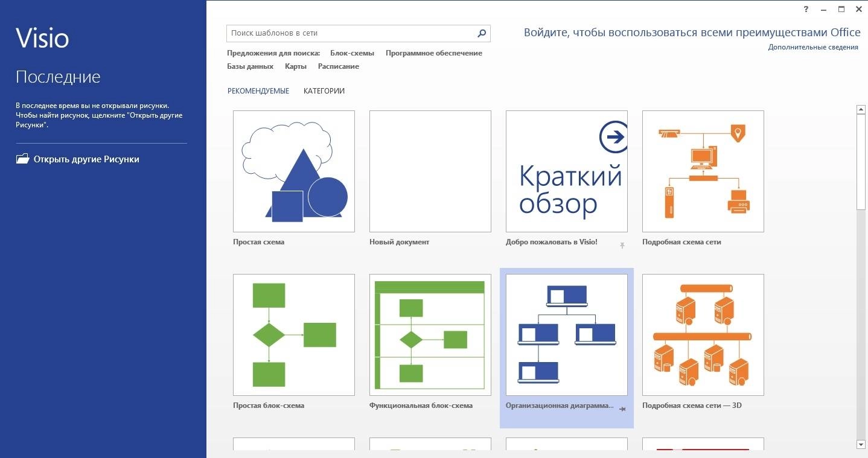Image resolution: width=868 pixels, height=458 pixels.
Task: Click the vertical scrollbar thumb
Action: (x=861, y=162)
